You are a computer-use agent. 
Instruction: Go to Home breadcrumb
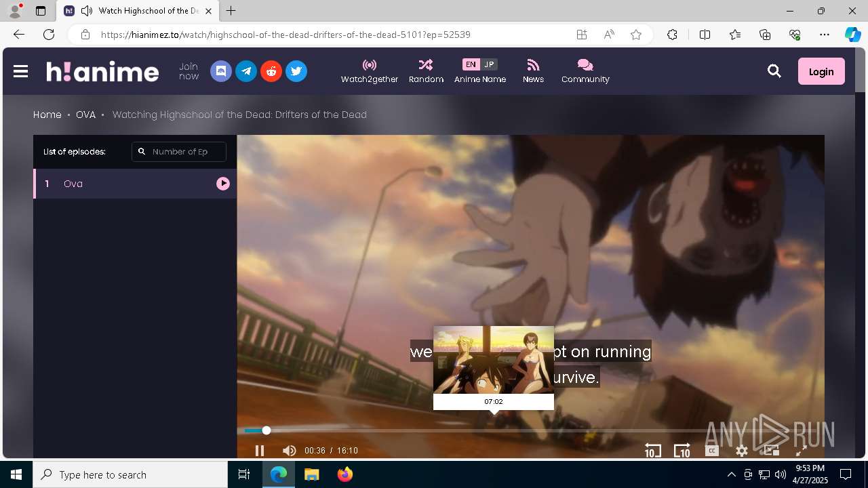(x=47, y=115)
